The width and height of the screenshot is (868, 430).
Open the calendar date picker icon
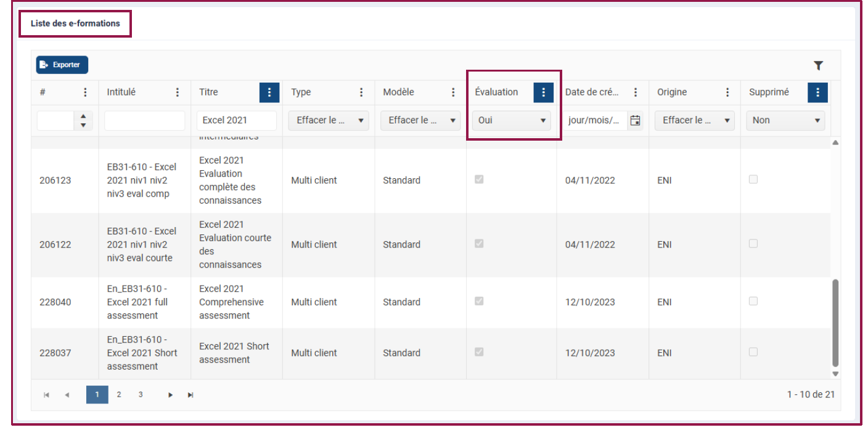[x=636, y=120]
